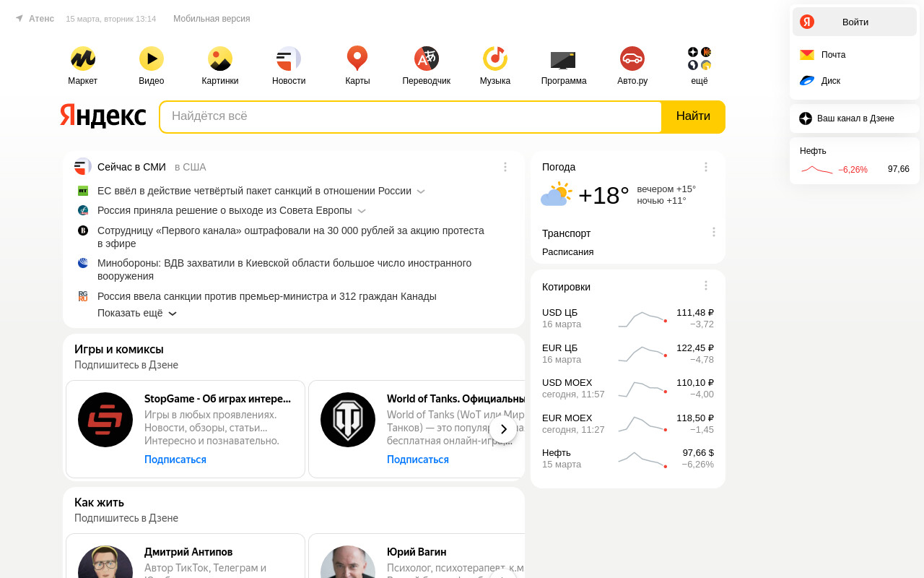Click the +18° current temperature
The image size is (924, 578).
(x=603, y=196)
